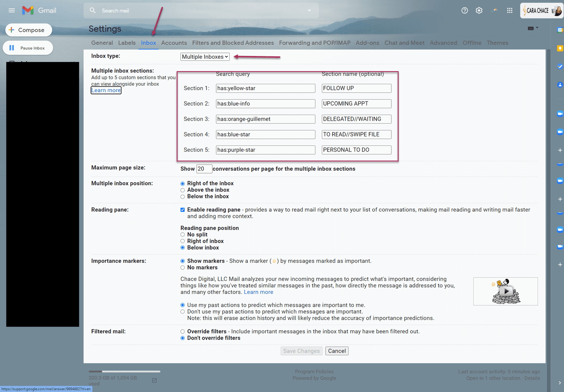Open the Google Calendar side panel
Image resolution: width=564 pixels, height=392 pixels.
[x=559, y=30]
